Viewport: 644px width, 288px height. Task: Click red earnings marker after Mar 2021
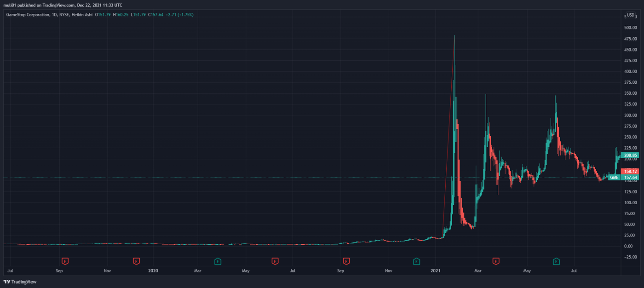pyautogui.click(x=496, y=261)
